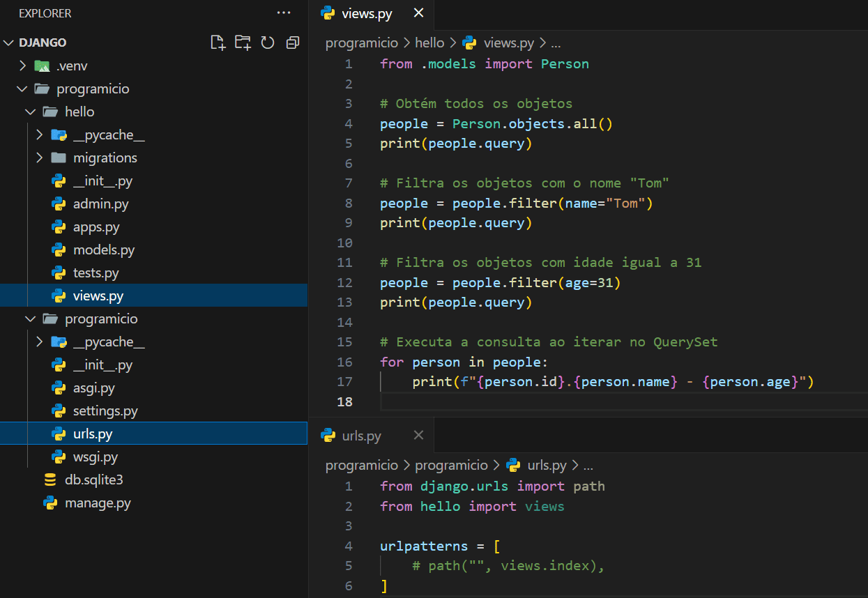Image resolution: width=868 pixels, height=598 pixels.
Task: Collapse all folders in Explorer
Action: click(x=293, y=43)
